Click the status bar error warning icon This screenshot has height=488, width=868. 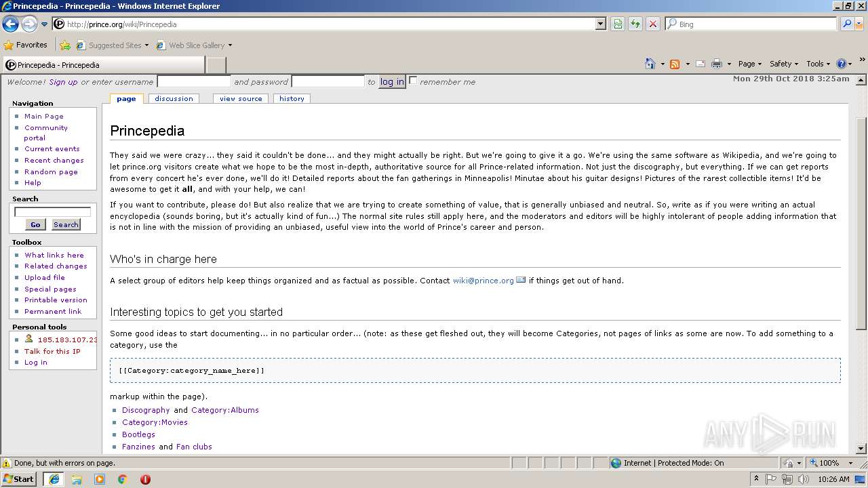pos(7,463)
